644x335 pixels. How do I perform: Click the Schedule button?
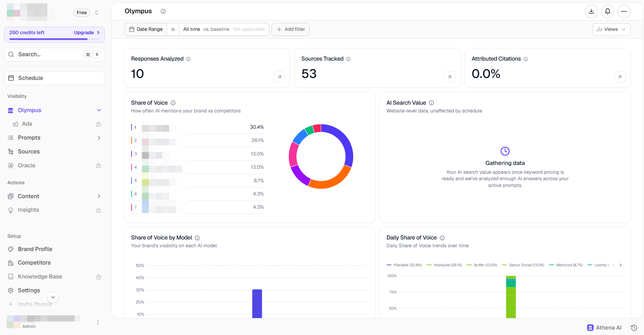(x=54, y=78)
